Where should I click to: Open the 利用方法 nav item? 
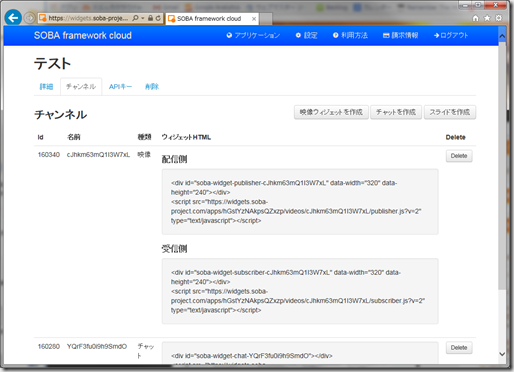(x=350, y=35)
